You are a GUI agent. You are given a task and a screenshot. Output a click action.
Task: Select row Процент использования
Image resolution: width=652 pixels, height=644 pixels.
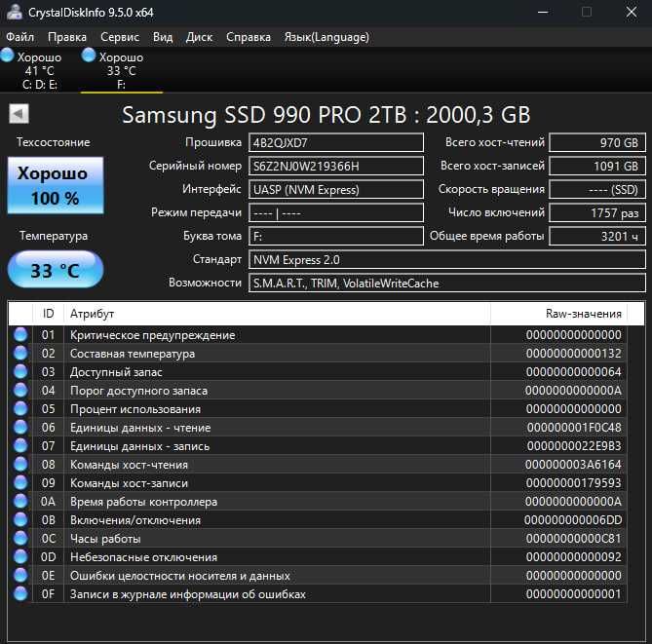[x=318, y=408]
